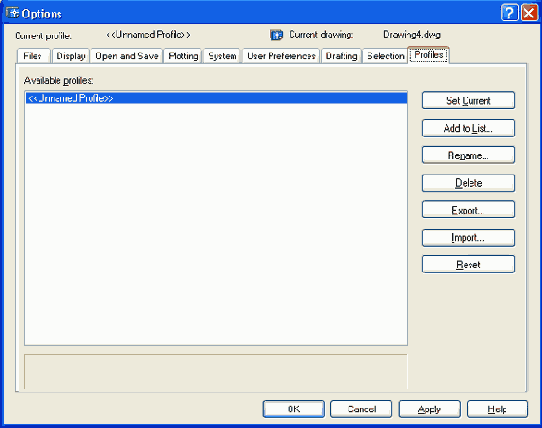
Task: Rename the selected profile
Action: [468, 155]
